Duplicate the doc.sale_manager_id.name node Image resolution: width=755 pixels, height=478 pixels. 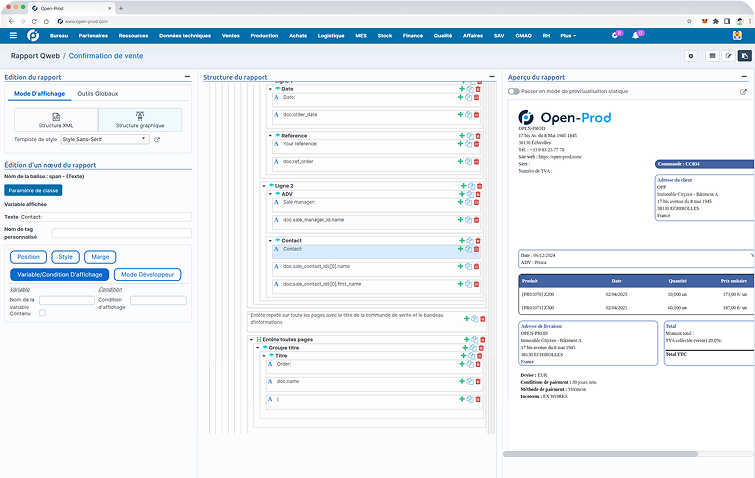pos(468,220)
